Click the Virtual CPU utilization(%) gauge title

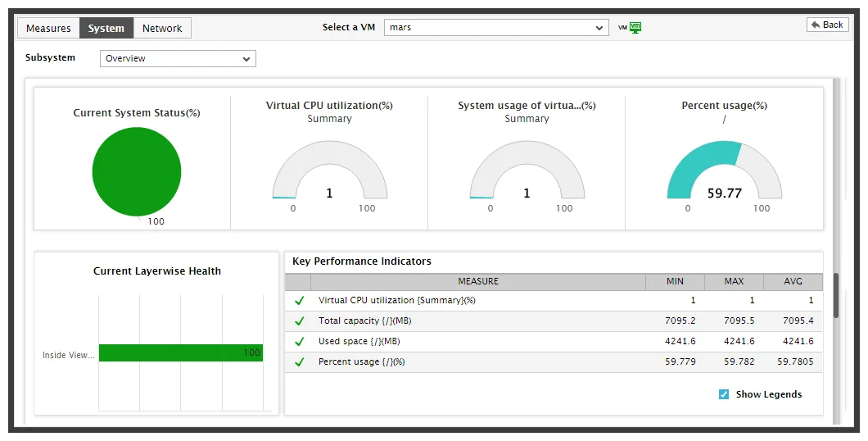329,105
